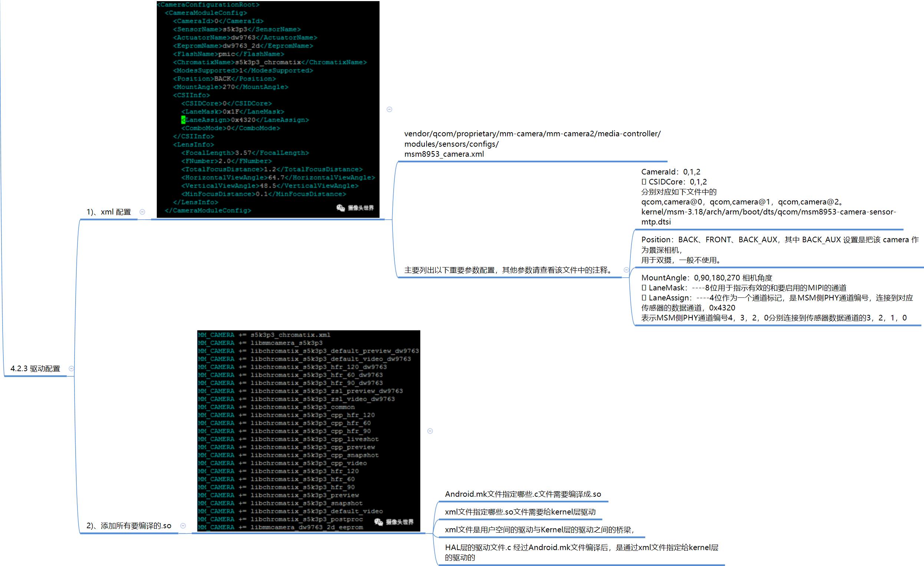Select 'xml文件指定哪些.so文件' topic
This screenshot has width=924, height=566.
[x=520, y=512]
